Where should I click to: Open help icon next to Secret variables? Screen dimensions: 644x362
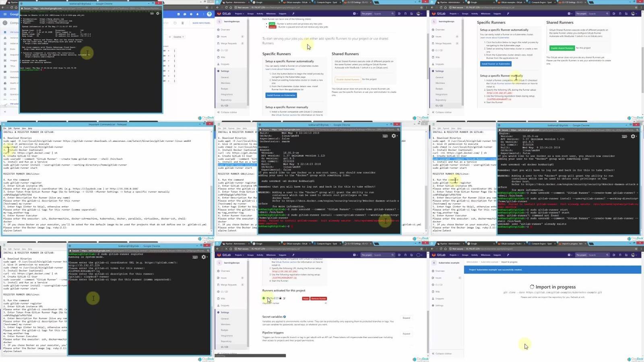tap(285, 316)
